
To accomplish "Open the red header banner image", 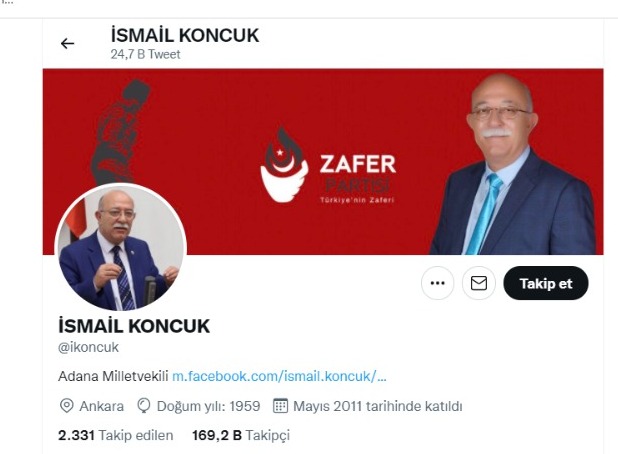I will click(323, 162).
